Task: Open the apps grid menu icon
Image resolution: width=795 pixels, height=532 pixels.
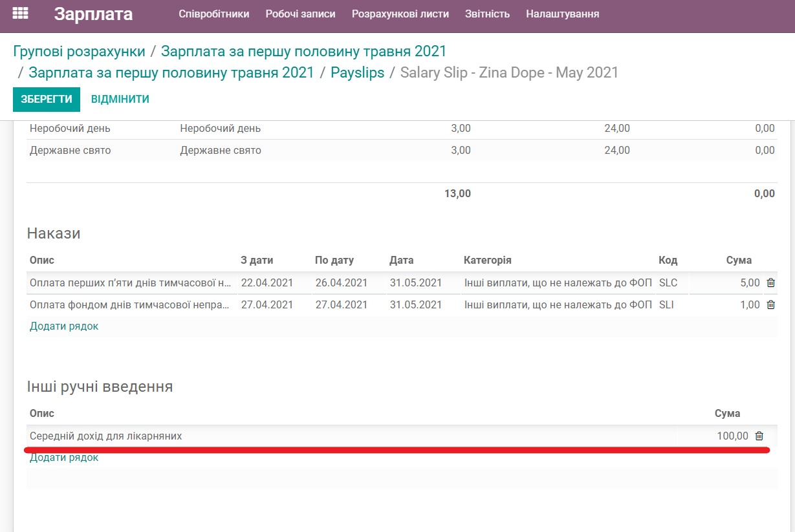Action: pyautogui.click(x=21, y=14)
